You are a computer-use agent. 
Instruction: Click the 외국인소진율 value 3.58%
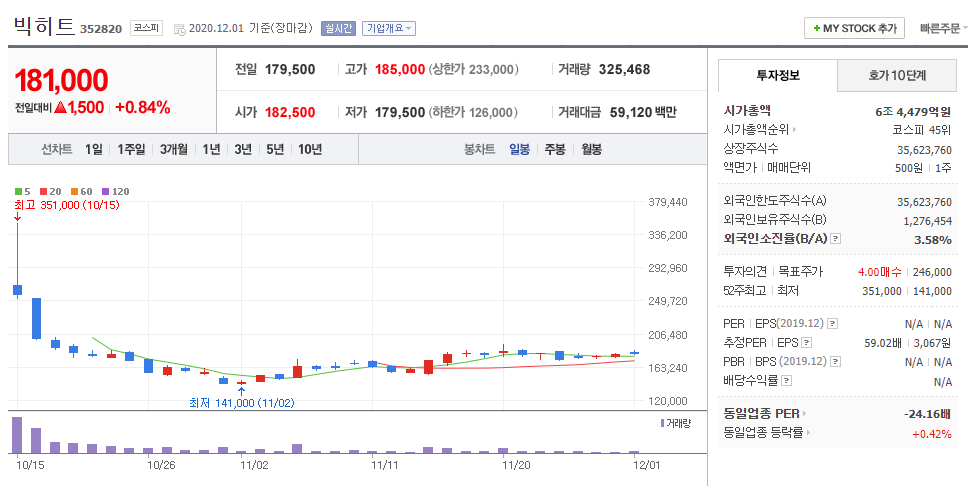click(934, 239)
